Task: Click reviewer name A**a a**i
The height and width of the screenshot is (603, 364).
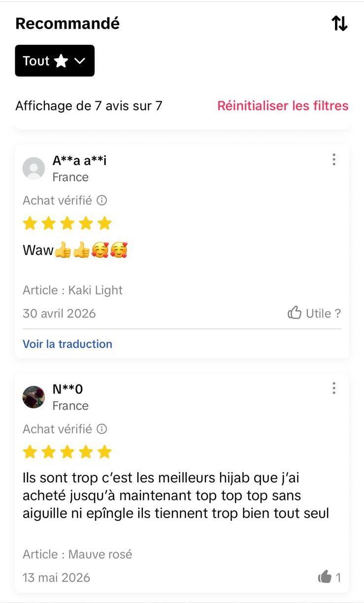Action: point(80,160)
